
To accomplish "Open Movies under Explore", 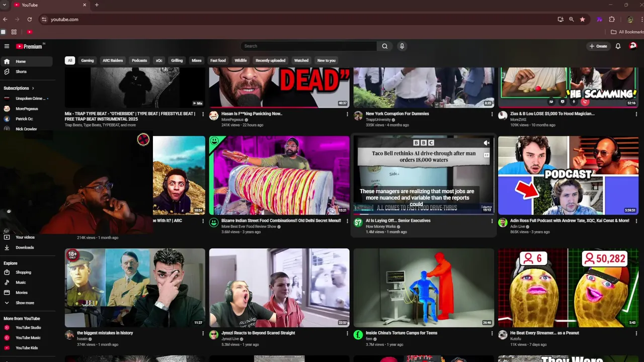I will coord(26,292).
